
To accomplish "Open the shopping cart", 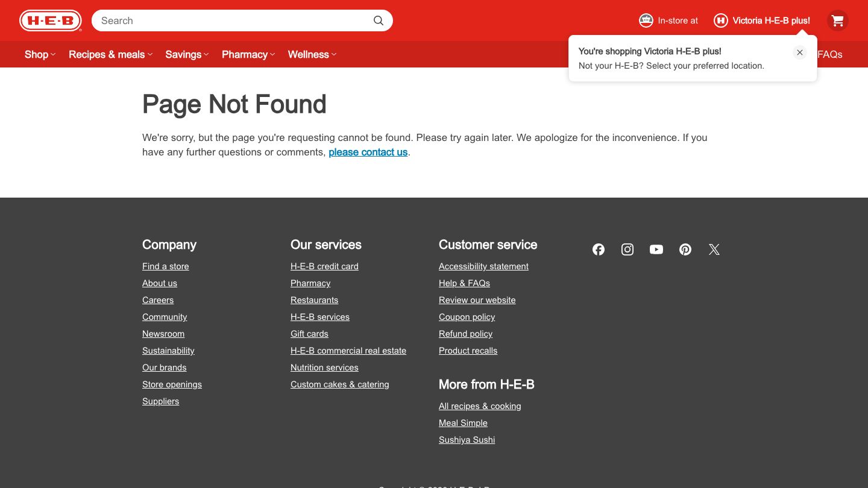I will coord(837,20).
